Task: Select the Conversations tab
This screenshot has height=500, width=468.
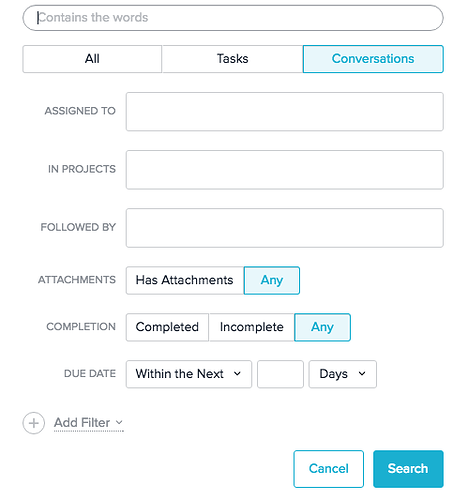Action: point(373,59)
